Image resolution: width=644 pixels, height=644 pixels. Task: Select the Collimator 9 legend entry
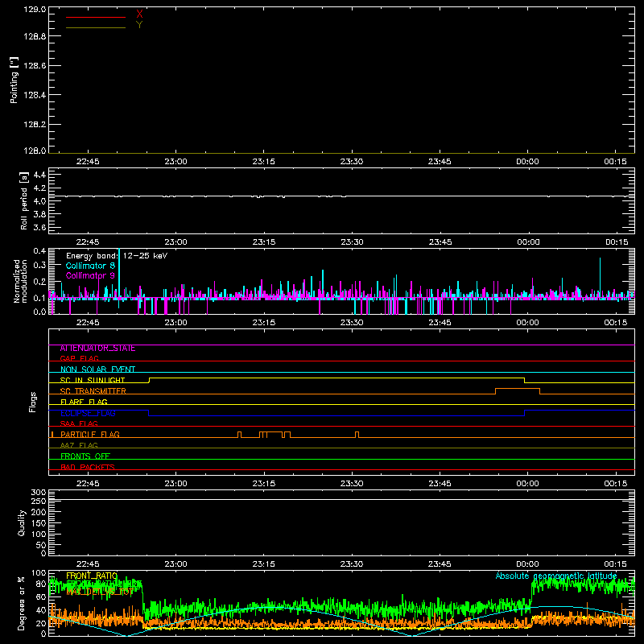(90, 275)
